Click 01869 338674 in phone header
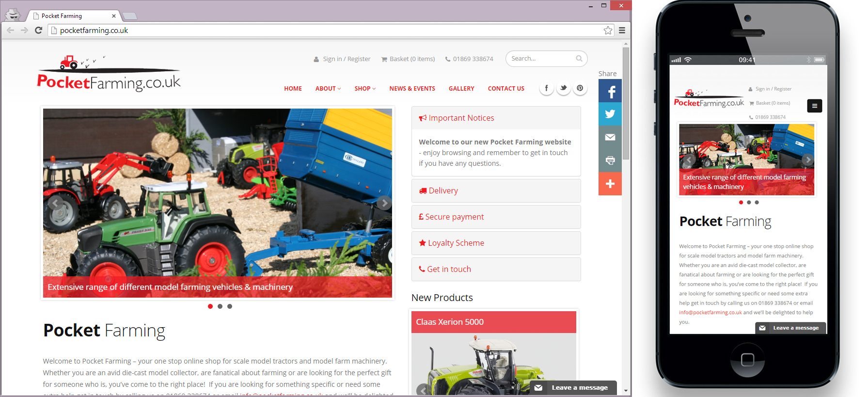 point(767,117)
